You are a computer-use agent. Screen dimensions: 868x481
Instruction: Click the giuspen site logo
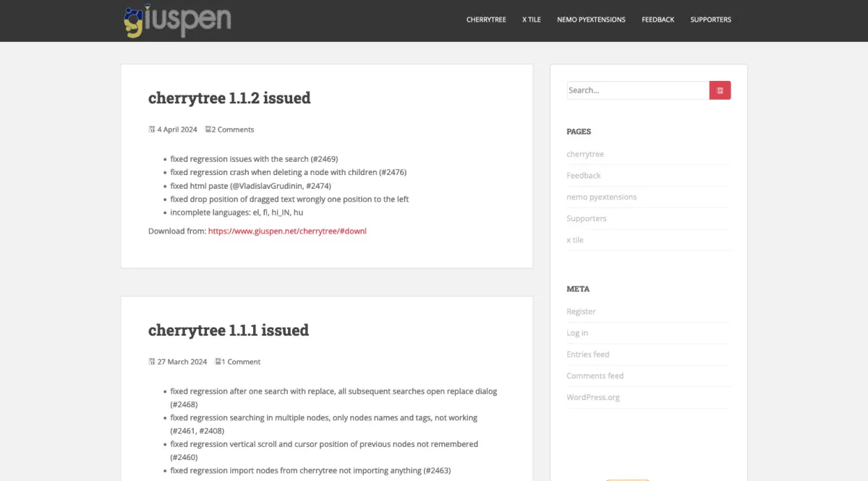(177, 20)
